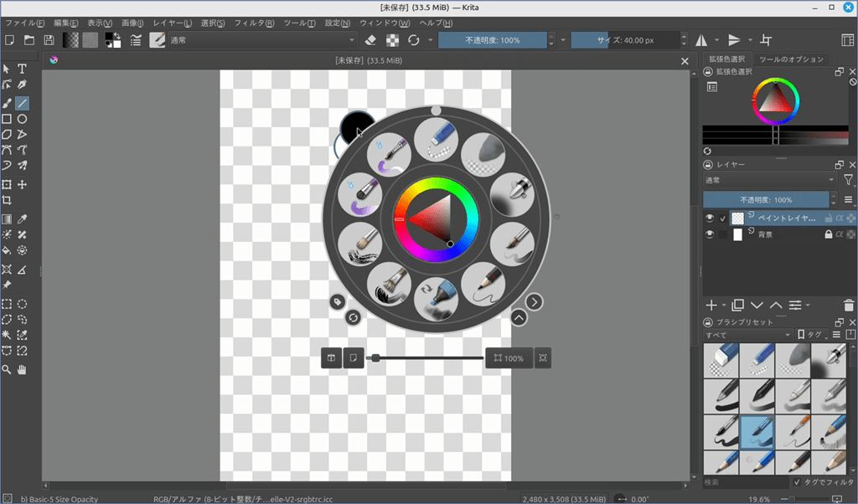The image size is (858, 504).
Task: Click the horizontal mirror tool icon
Action: [x=701, y=40]
